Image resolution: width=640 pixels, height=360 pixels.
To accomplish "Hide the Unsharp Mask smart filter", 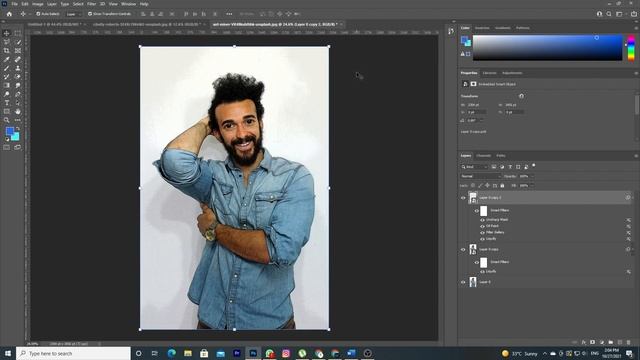I will (482, 220).
